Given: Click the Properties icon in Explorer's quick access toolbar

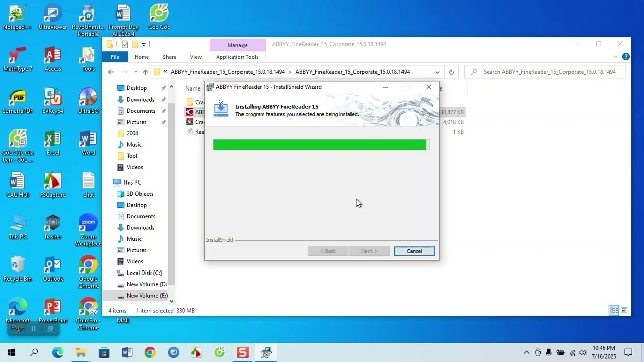Looking at the screenshot, I should coord(125,44).
